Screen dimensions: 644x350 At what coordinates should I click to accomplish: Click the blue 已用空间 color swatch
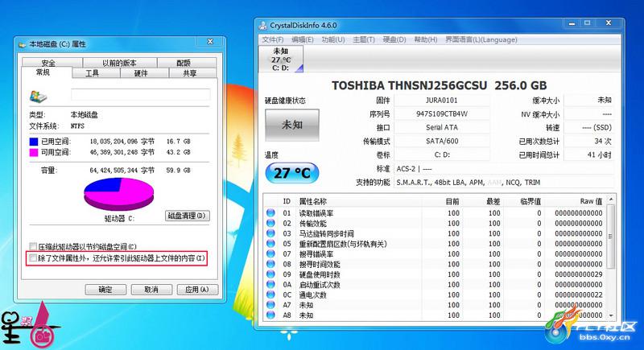[x=34, y=142]
